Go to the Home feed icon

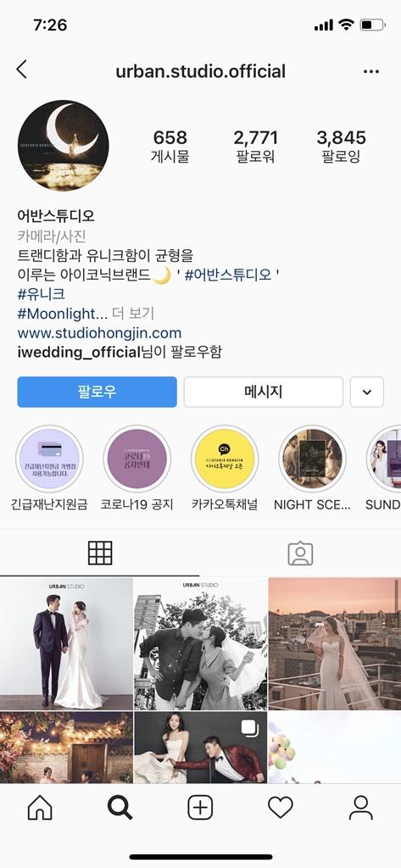pyautogui.click(x=40, y=808)
